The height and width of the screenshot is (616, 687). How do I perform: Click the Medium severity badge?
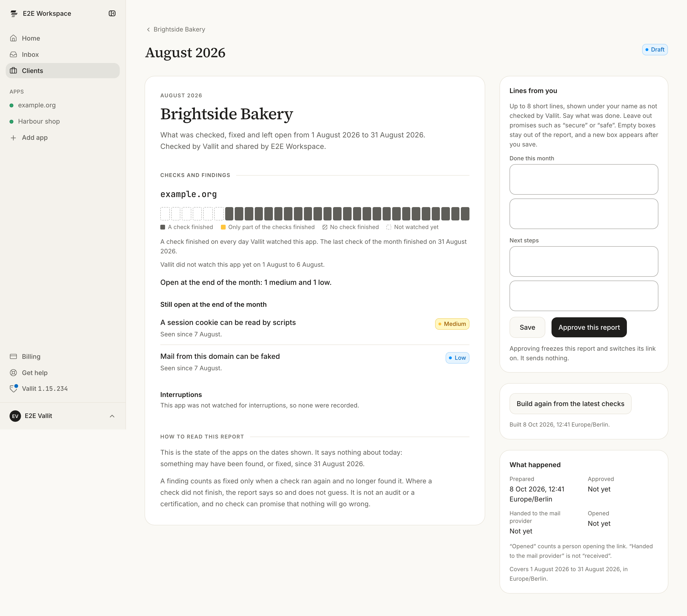(x=452, y=324)
